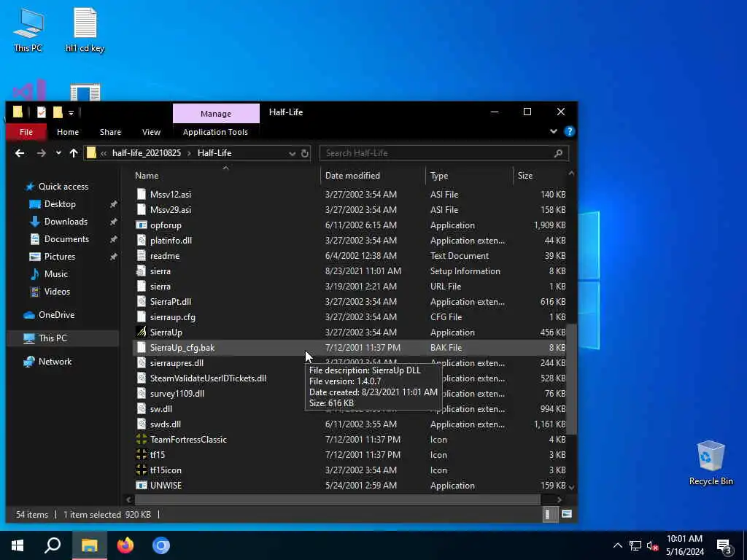Open the recent locations dropdown
The height and width of the screenshot is (560, 747).
click(58, 153)
